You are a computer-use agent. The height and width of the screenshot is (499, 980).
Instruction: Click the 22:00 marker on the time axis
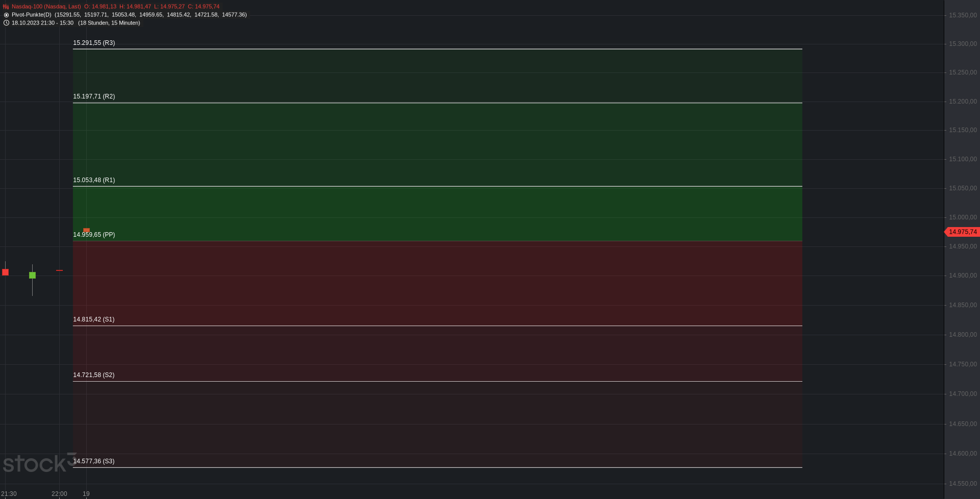pos(59,494)
